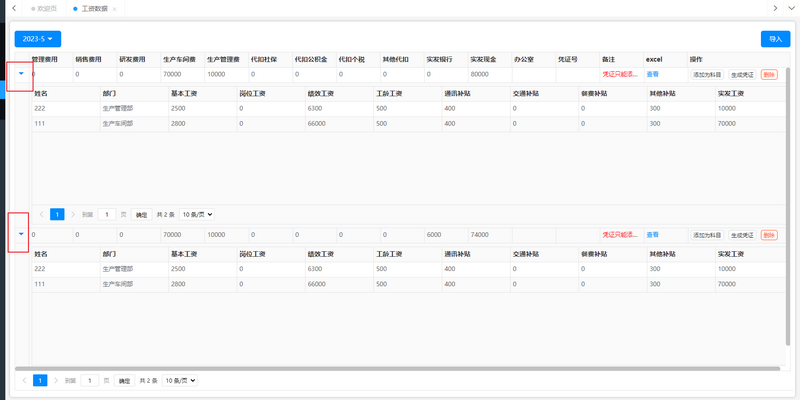The height and width of the screenshot is (400, 800).
Task: Click the 研发费用 column header
Action: pyautogui.click(x=133, y=59)
